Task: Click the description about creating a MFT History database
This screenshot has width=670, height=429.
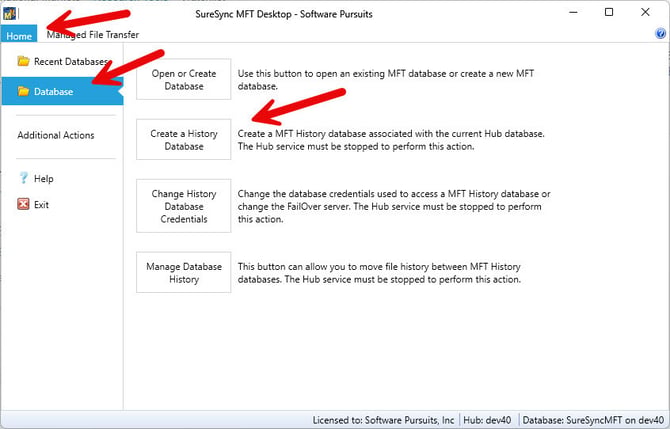Action: pos(391,140)
